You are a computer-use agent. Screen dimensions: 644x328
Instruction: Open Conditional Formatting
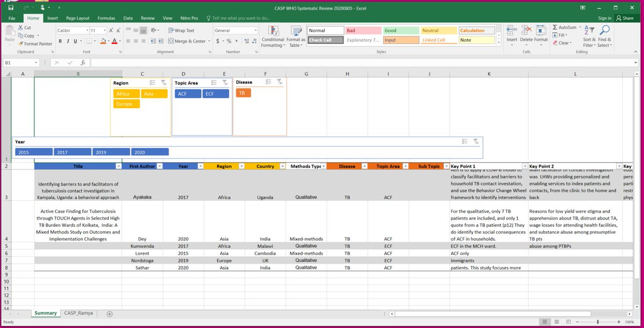[274, 39]
